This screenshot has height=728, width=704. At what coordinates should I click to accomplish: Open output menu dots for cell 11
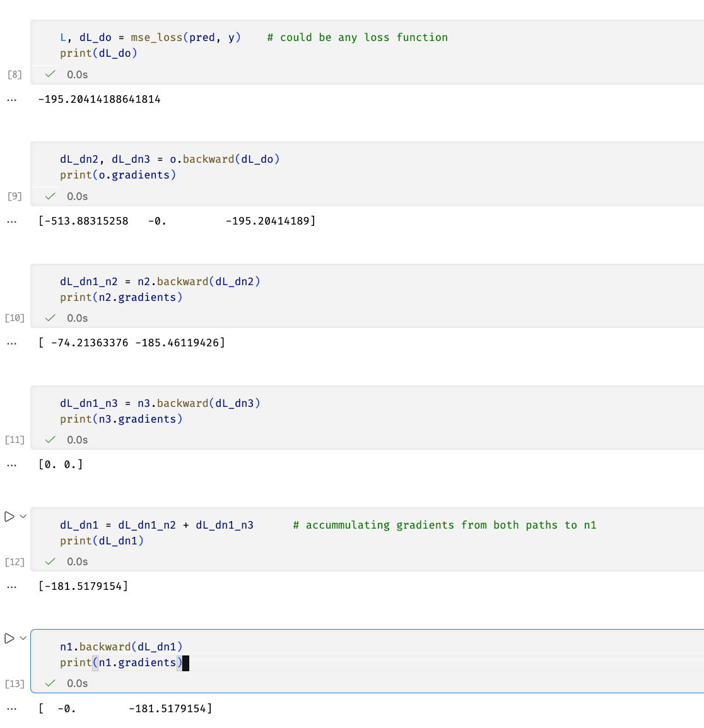tap(11, 465)
